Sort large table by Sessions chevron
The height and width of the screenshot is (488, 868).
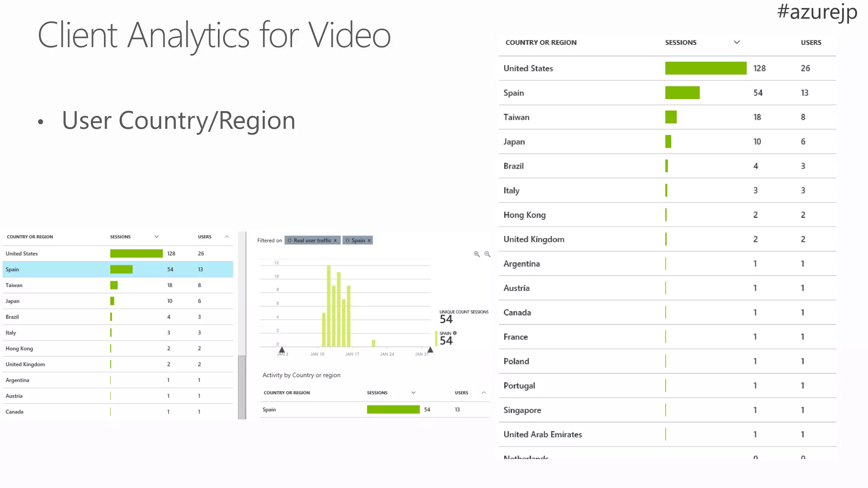click(x=737, y=42)
